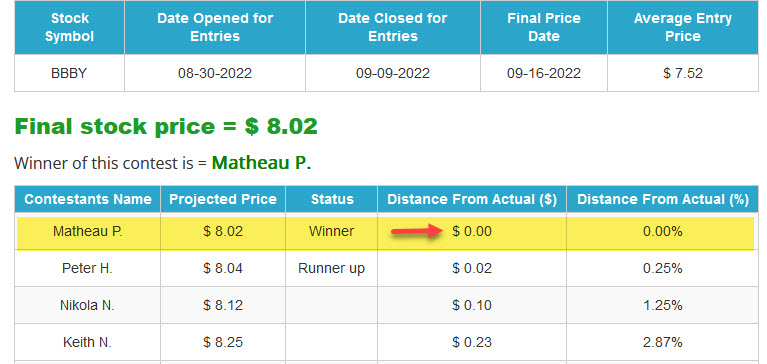Click the red arrow annotation
The width and height of the screenshot is (767, 364).
(x=417, y=231)
